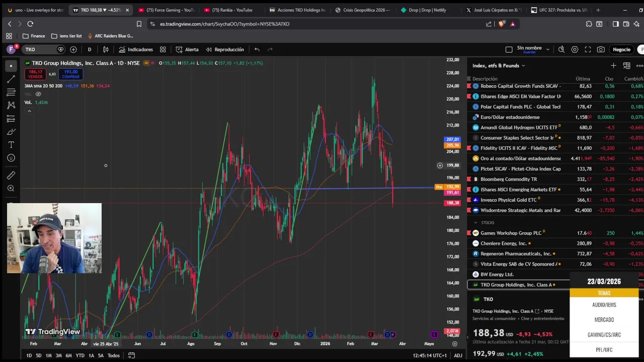Toggle the layout checkbox next to Sin nombre

[509, 49]
